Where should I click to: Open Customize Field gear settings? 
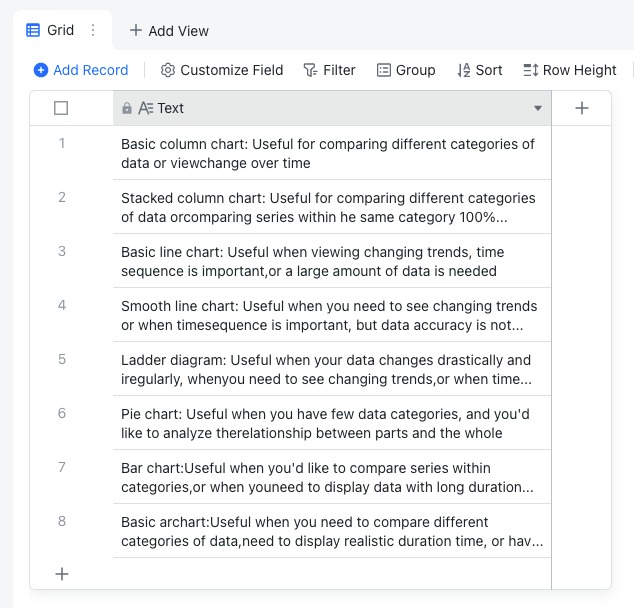(x=168, y=70)
